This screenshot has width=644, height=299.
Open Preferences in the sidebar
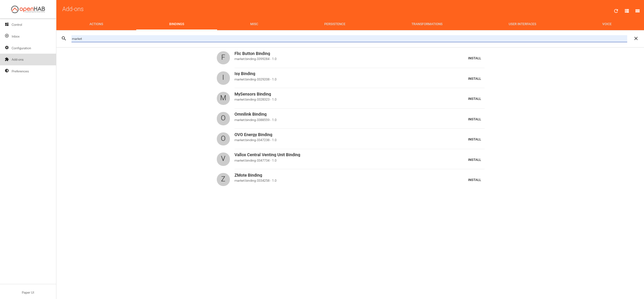pyautogui.click(x=28, y=71)
